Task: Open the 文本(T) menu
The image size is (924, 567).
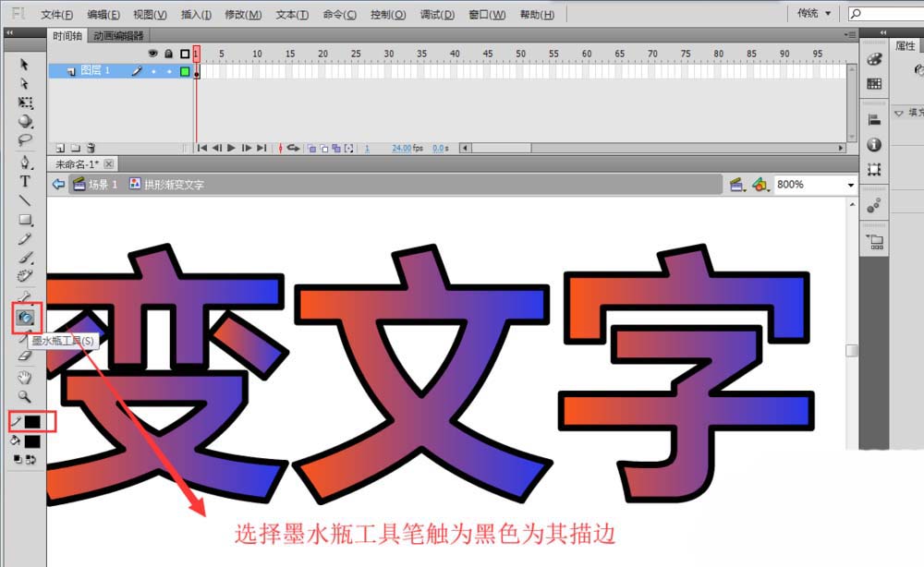Action: click(x=292, y=14)
